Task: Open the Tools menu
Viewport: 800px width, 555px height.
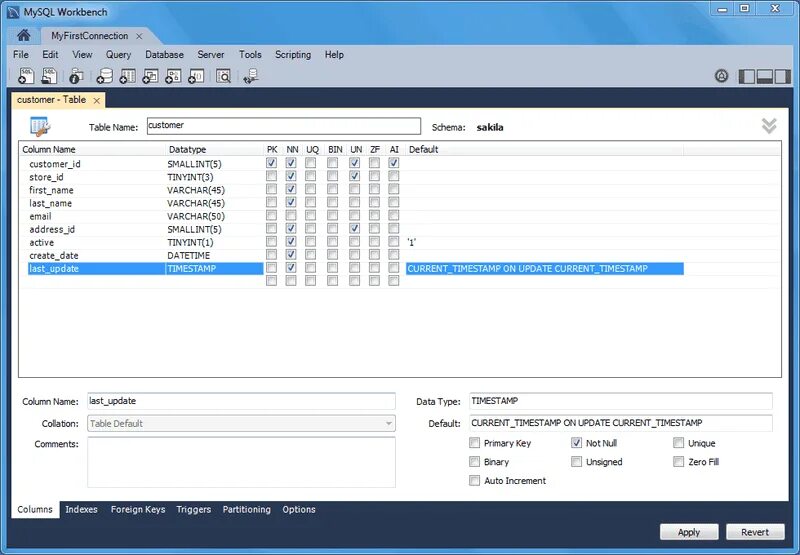Action: [x=250, y=55]
